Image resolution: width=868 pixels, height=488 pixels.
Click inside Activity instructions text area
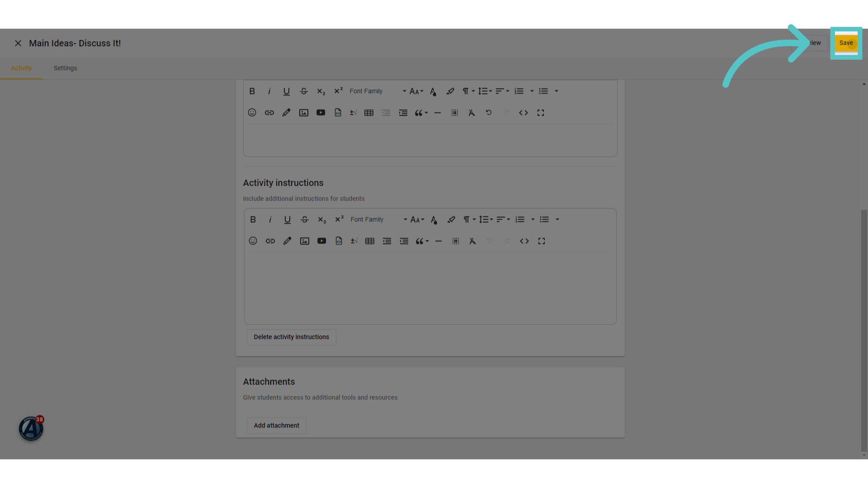coord(430,287)
